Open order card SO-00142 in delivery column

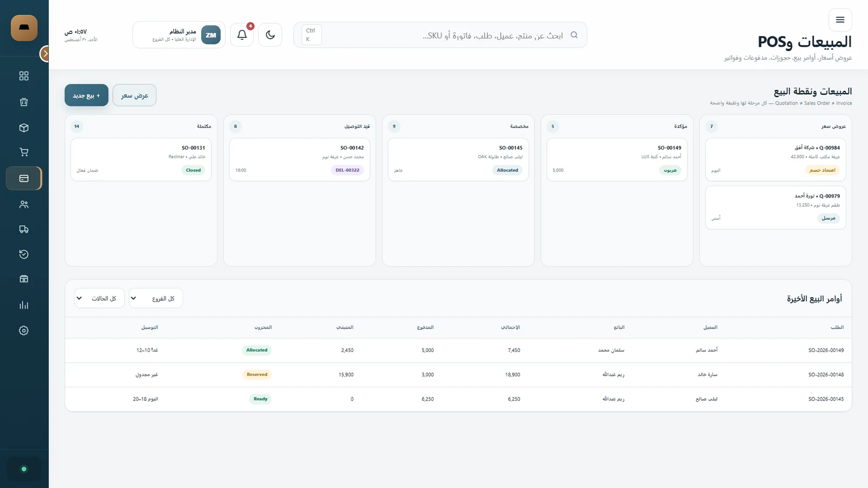pos(299,159)
